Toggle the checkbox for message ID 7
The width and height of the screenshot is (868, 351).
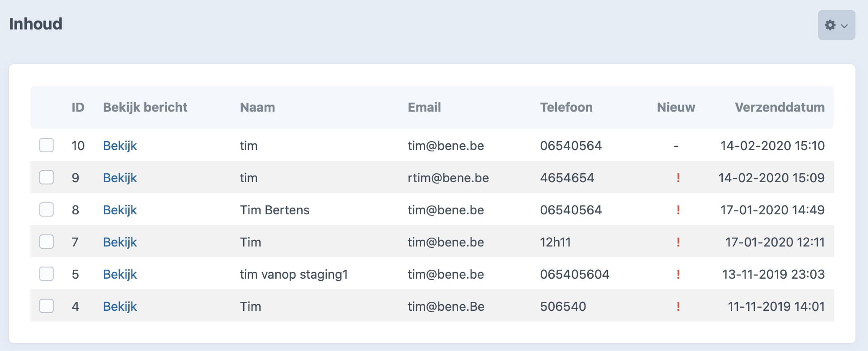point(46,242)
